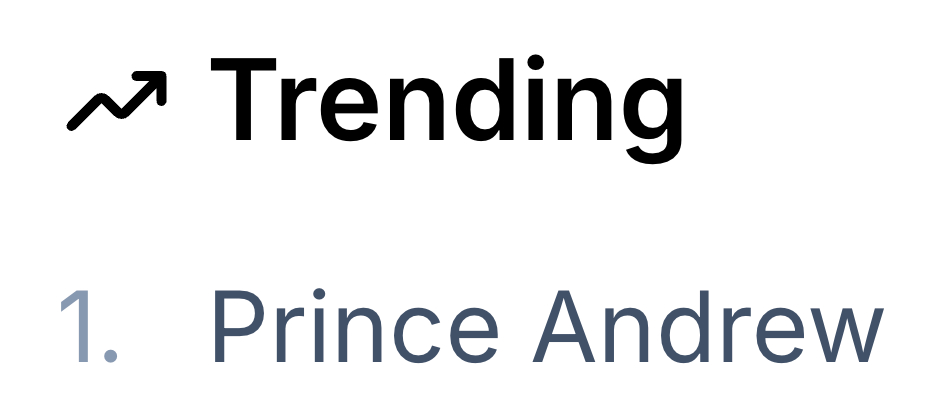Click the trending upward arrow icon

coord(117,102)
